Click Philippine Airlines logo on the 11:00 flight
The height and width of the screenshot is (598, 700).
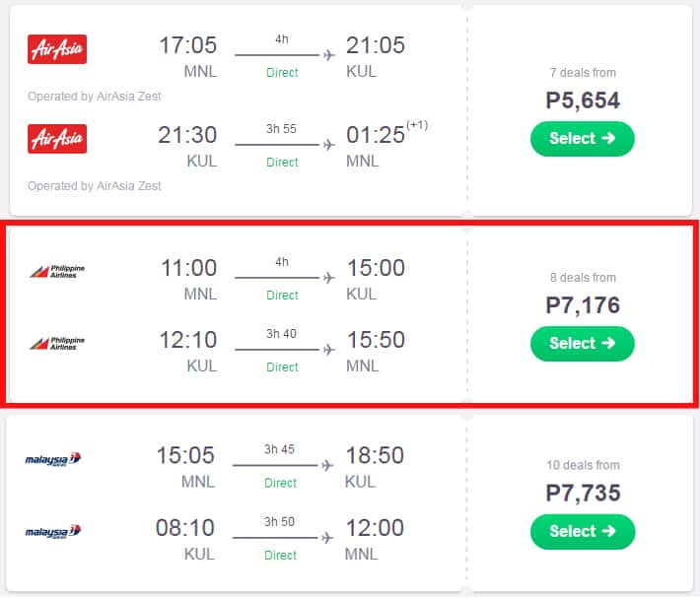tap(57, 270)
